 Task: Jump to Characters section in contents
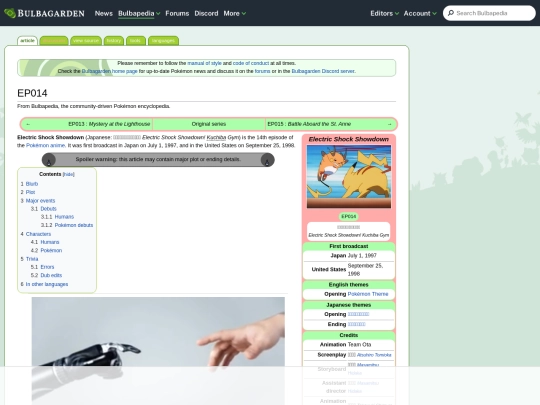pos(38,234)
